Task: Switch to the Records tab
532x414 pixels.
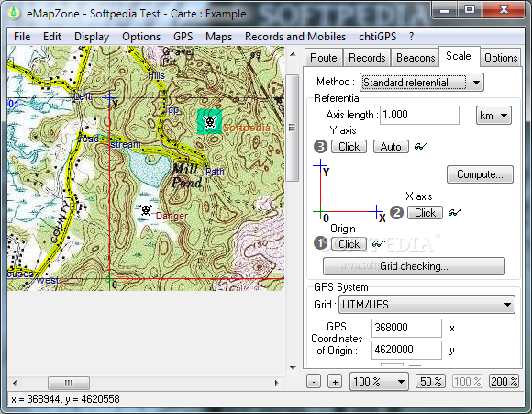Action: pyautogui.click(x=367, y=58)
